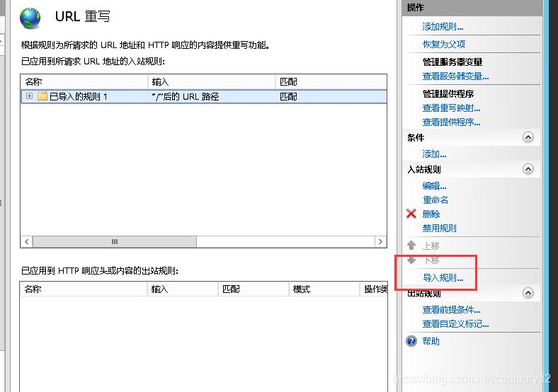
Task: Select 恢复为父项 in actions pane
Action: click(444, 44)
